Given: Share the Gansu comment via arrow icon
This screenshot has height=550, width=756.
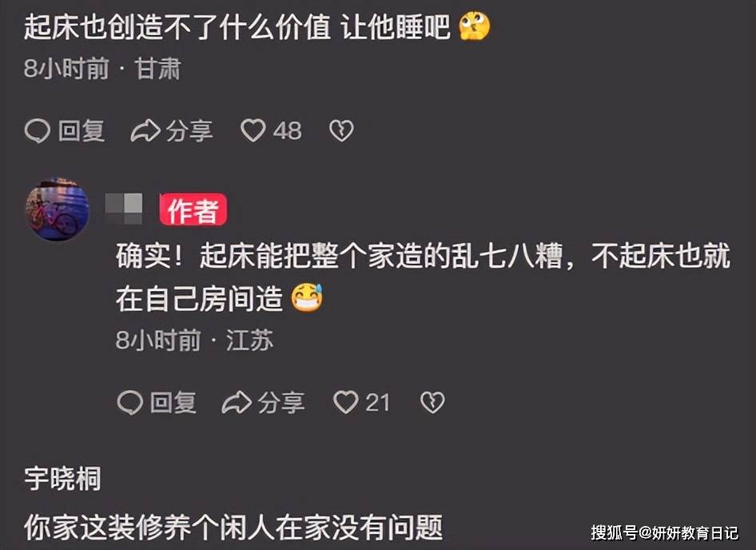Looking at the screenshot, I should coord(145,131).
